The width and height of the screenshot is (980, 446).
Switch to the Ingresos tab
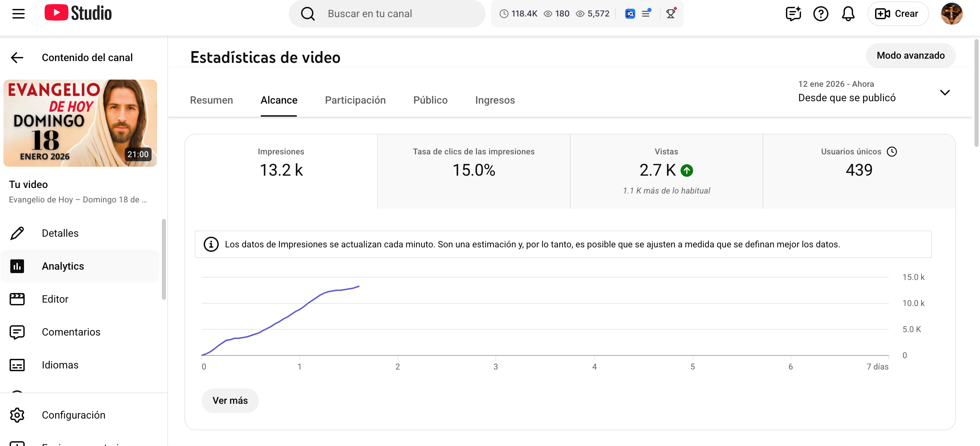(494, 100)
